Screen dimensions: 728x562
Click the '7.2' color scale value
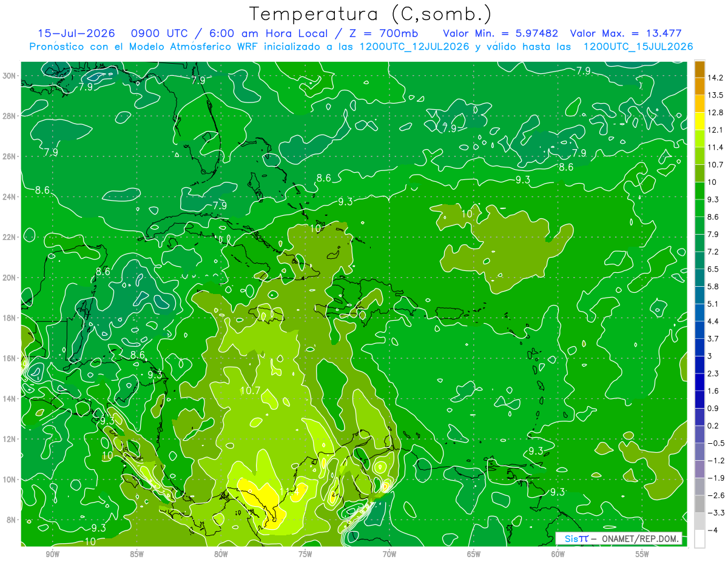coord(714,252)
